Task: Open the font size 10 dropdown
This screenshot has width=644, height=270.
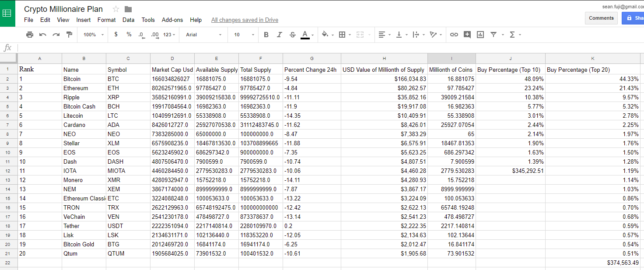Action: pos(244,35)
